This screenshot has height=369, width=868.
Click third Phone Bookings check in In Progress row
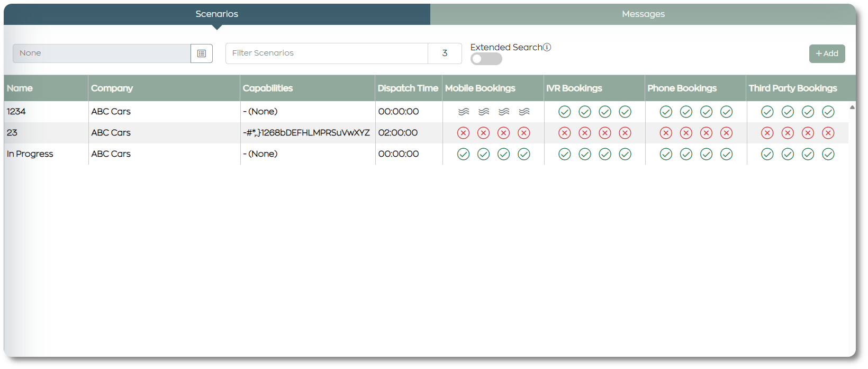coord(706,154)
